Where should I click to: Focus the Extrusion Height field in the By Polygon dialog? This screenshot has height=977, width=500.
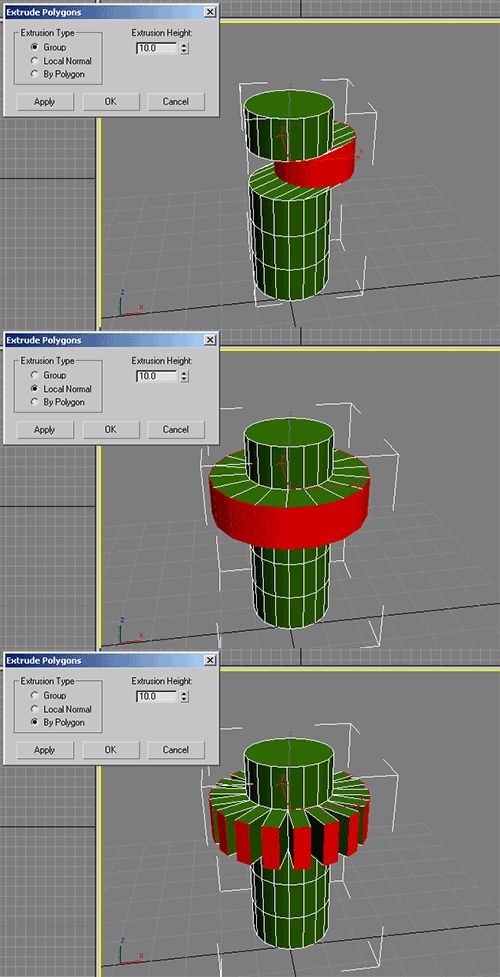(x=157, y=696)
